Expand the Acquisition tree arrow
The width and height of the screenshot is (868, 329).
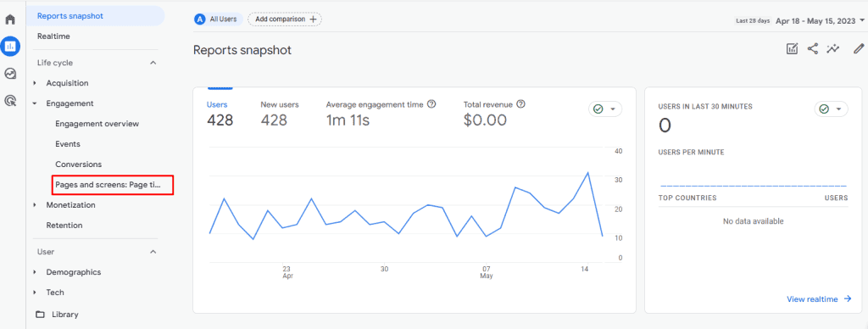pos(35,83)
